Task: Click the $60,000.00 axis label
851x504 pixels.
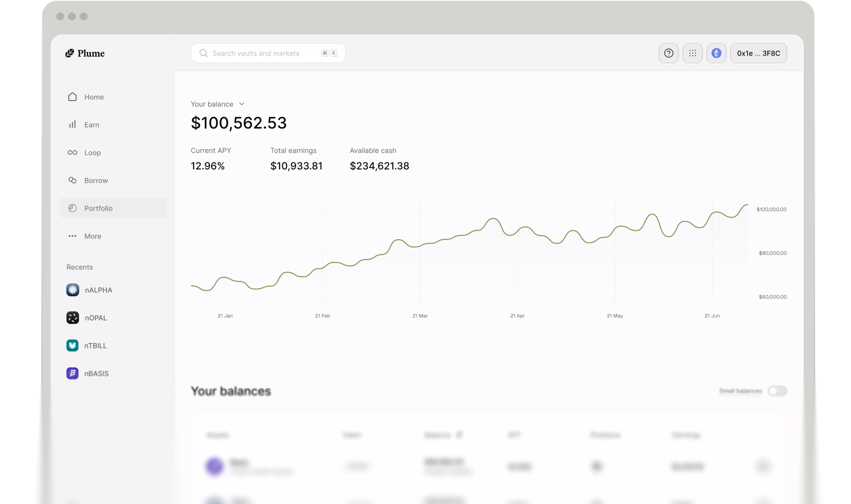Action: (773, 297)
